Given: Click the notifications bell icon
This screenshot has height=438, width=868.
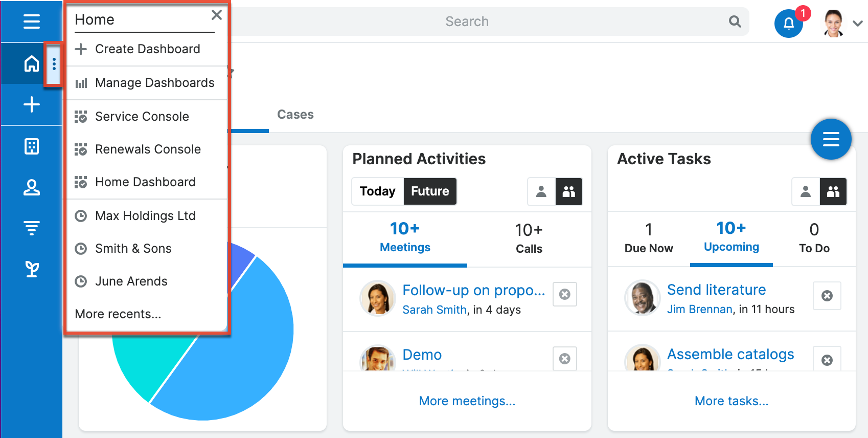Looking at the screenshot, I should (789, 23).
